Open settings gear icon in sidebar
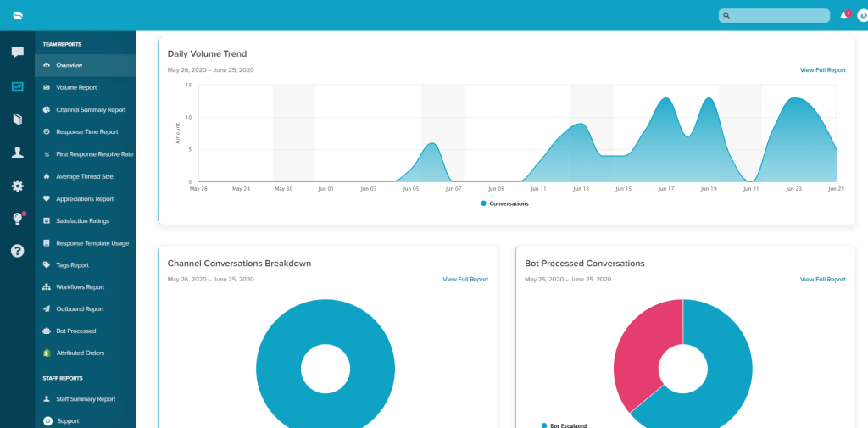 (18, 186)
